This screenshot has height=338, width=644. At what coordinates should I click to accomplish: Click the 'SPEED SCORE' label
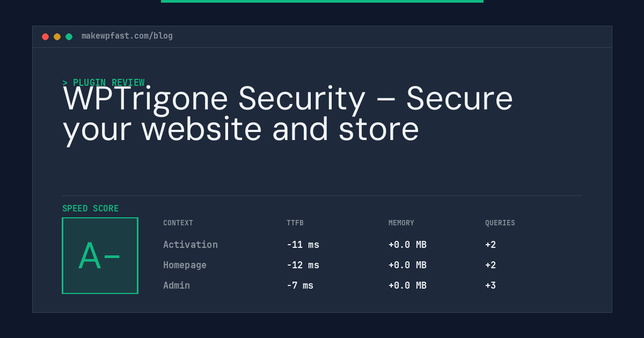coord(91,209)
